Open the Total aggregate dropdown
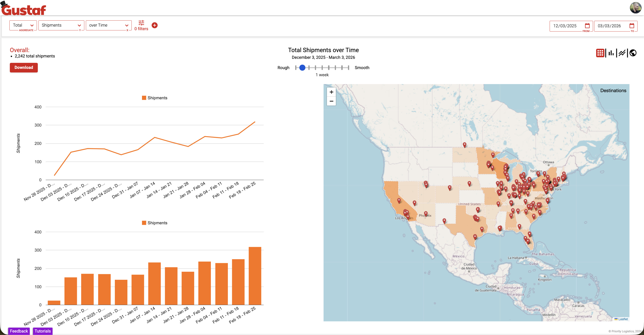Image resolution: width=644 pixels, height=335 pixels. (23, 25)
